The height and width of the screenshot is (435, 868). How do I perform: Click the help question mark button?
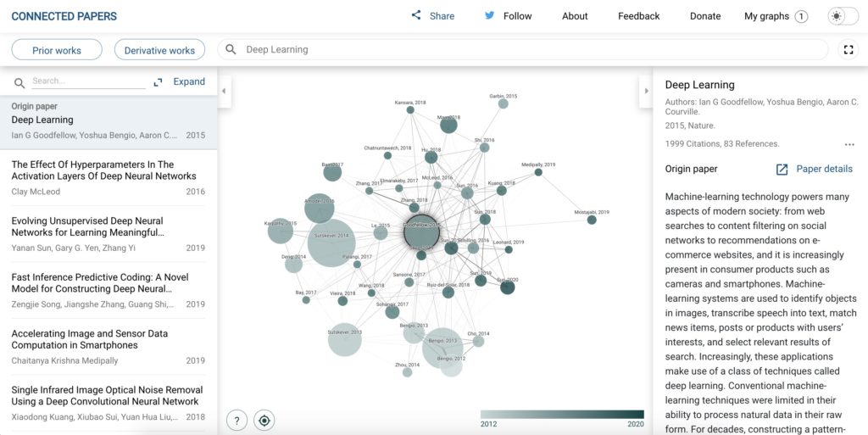tap(237, 420)
